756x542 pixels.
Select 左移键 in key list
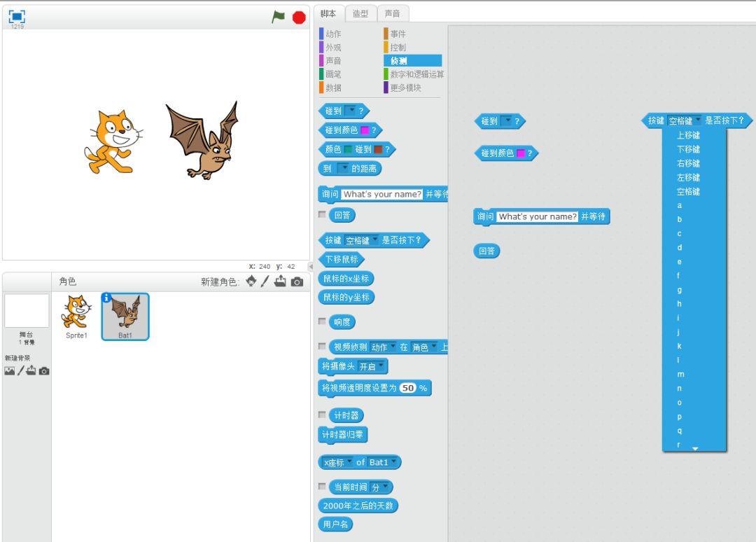(x=694, y=177)
